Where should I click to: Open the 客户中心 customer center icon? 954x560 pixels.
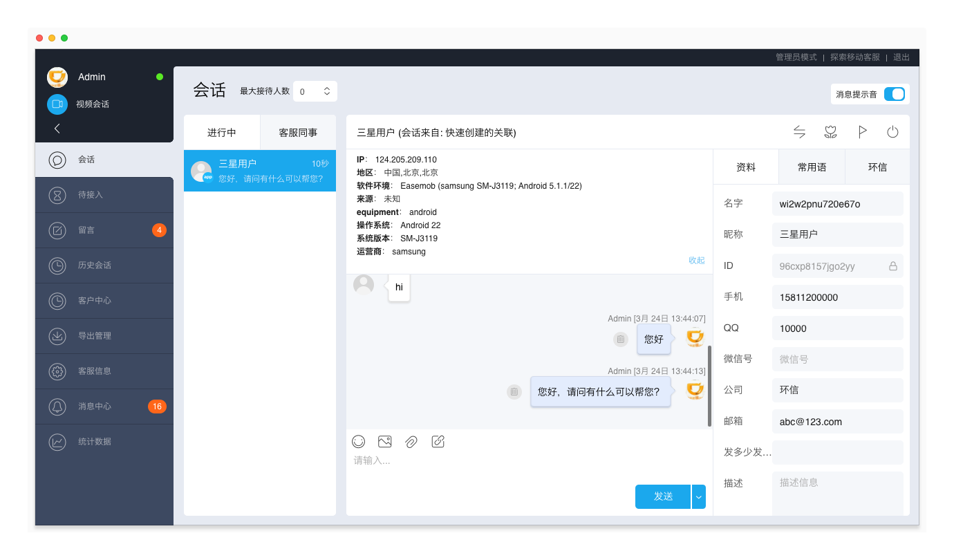click(57, 301)
